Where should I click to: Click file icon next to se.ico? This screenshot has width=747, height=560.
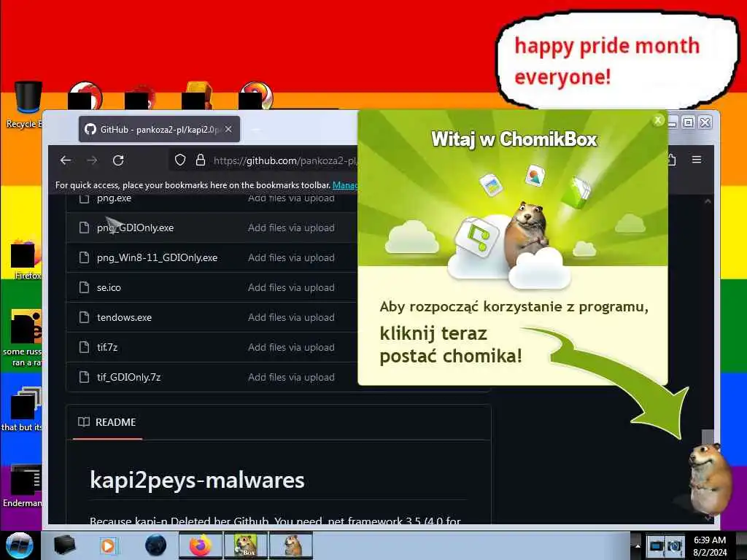point(85,287)
